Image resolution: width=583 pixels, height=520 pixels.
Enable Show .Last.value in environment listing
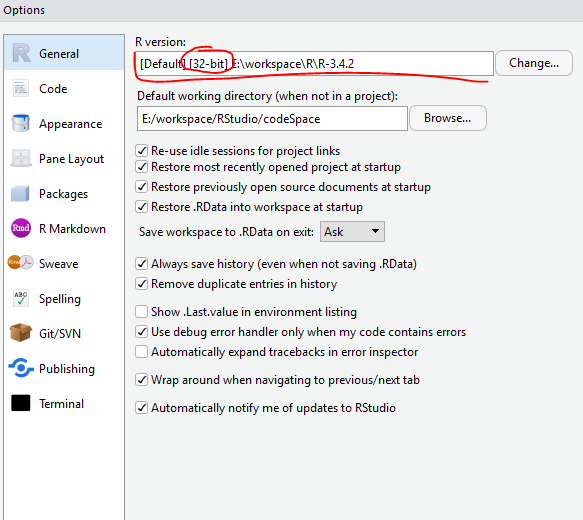[142, 311]
